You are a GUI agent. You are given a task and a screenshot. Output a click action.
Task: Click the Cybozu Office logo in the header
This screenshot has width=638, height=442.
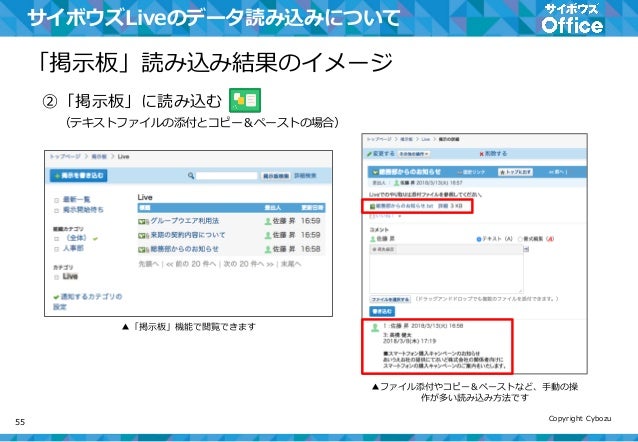click(x=572, y=19)
